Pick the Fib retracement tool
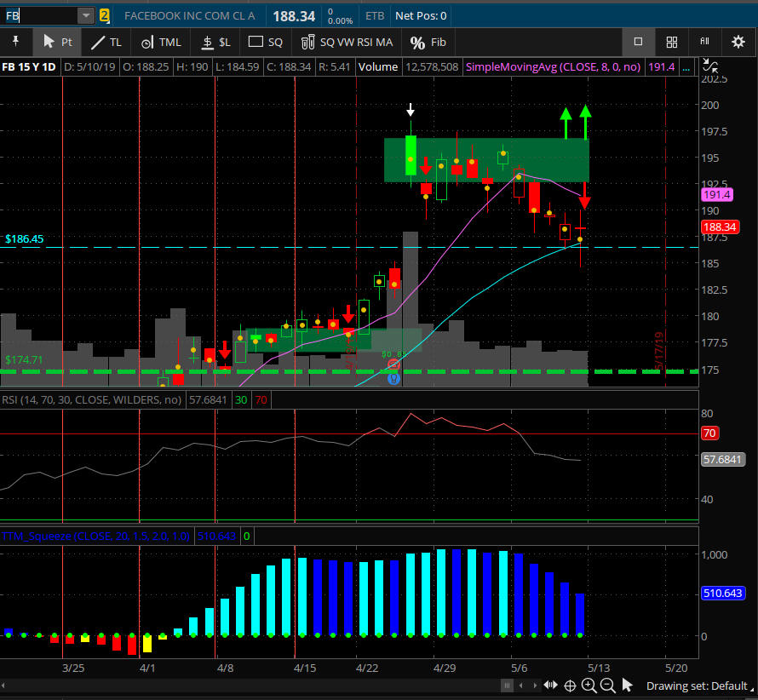758x700 pixels. tap(428, 42)
